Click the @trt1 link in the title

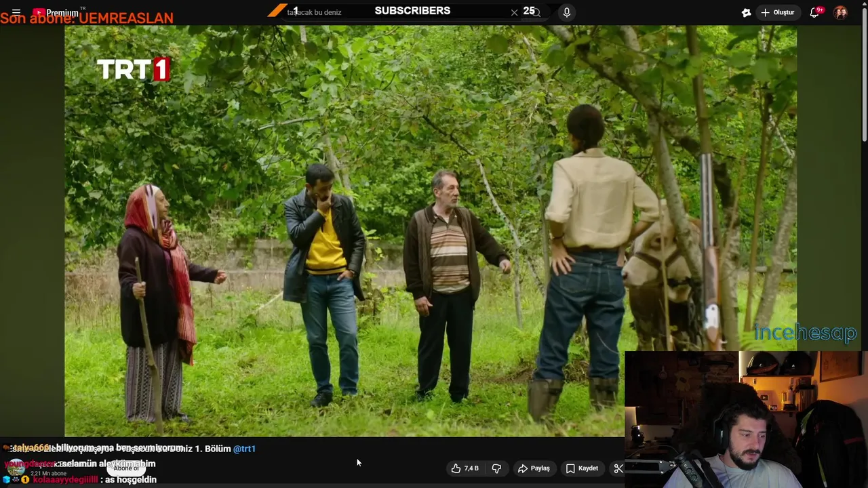click(244, 449)
